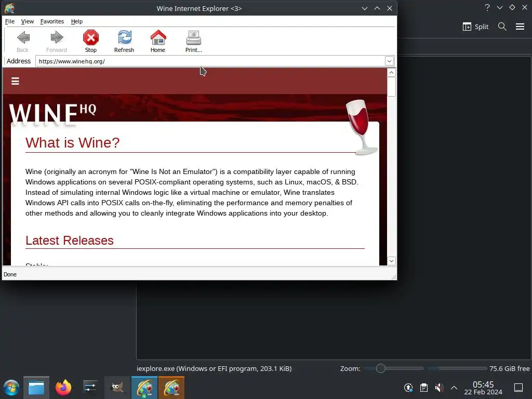Open the WineHQ hamburger navigation menu
This screenshot has height=399, width=532.
(15, 81)
